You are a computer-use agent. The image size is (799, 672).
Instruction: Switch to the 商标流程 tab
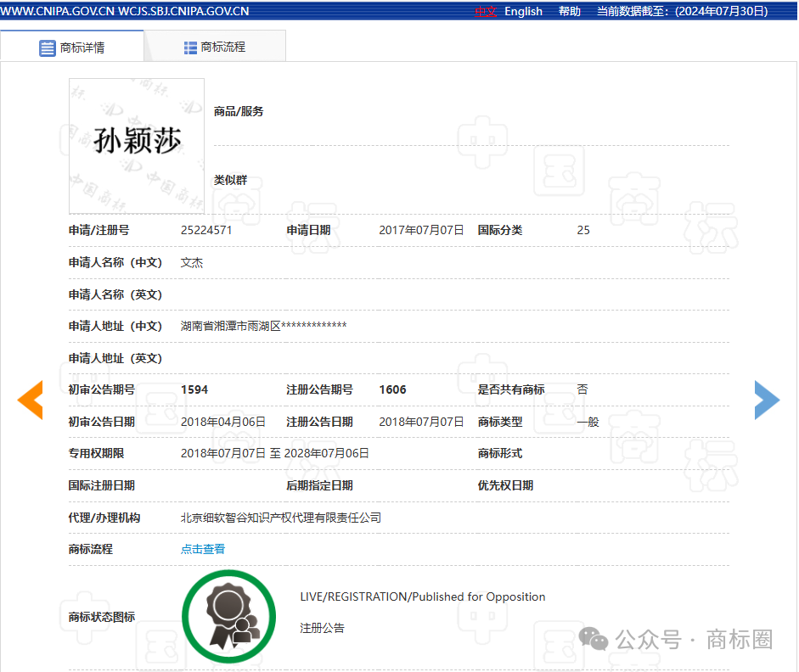coord(215,47)
